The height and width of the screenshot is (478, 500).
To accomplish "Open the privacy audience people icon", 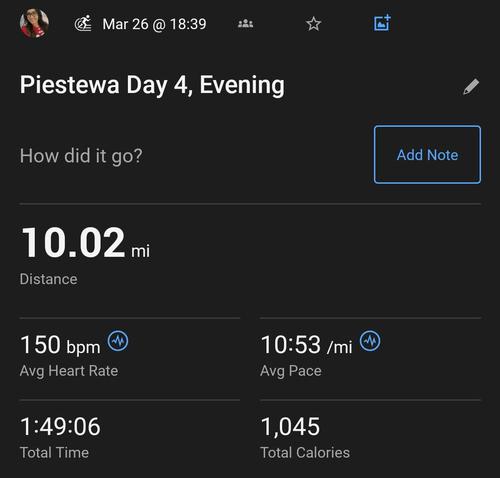I will pyautogui.click(x=246, y=24).
